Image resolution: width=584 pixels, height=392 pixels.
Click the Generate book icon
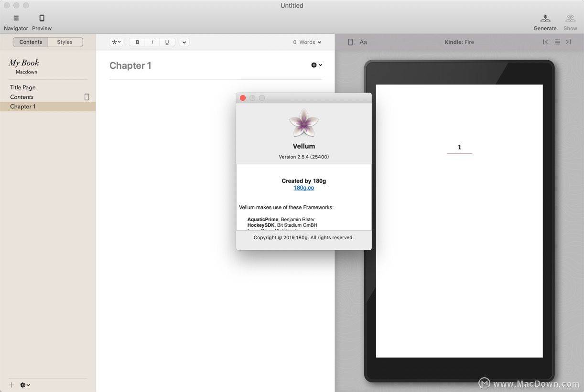tap(545, 18)
